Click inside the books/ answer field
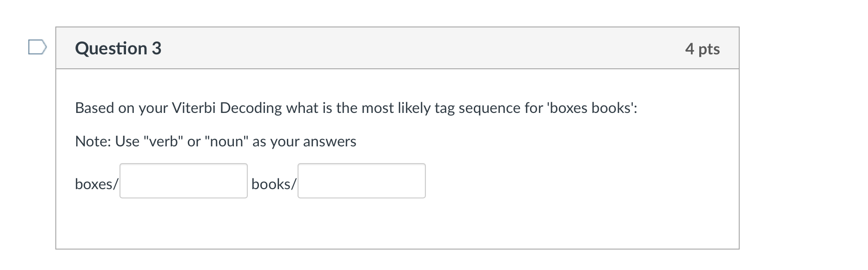868x270 pixels. pyautogui.click(x=361, y=181)
